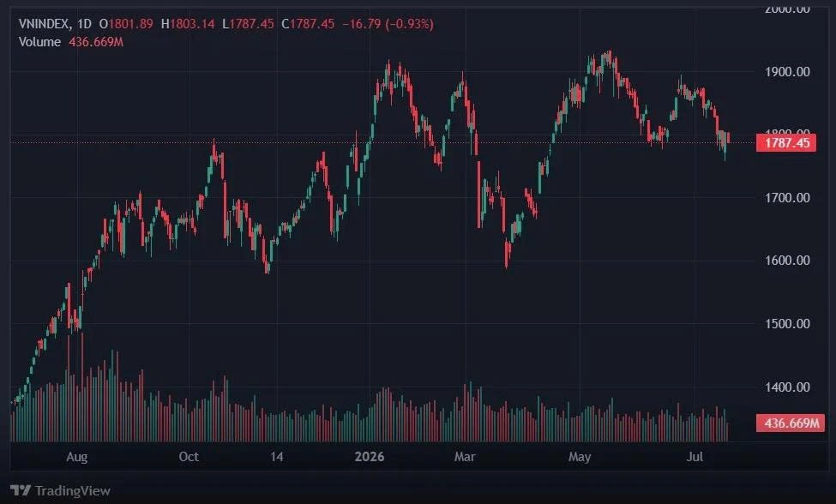
Task: Click the 1500.00 price axis label
Action: pyautogui.click(x=787, y=324)
